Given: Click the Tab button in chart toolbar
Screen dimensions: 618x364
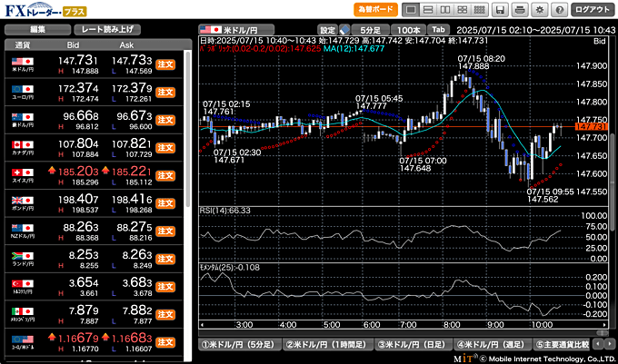Looking at the screenshot, I should (x=438, y=30).
